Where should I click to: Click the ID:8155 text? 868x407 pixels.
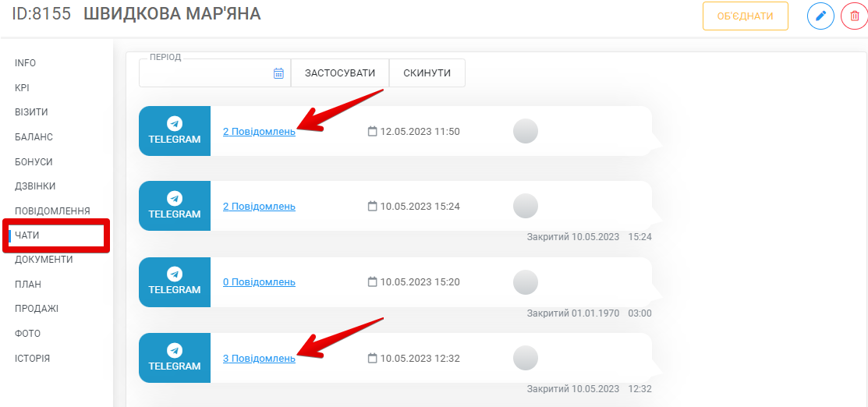coord(41,14)
